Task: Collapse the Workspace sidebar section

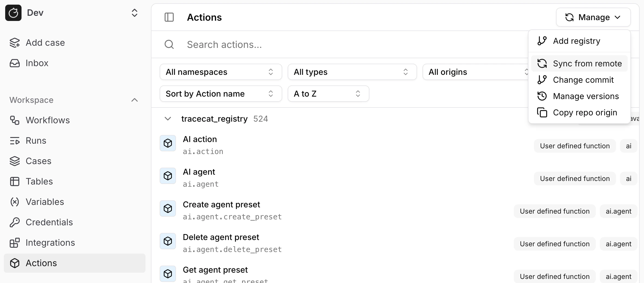Action: pyautogui.click(x=135, y=100)
